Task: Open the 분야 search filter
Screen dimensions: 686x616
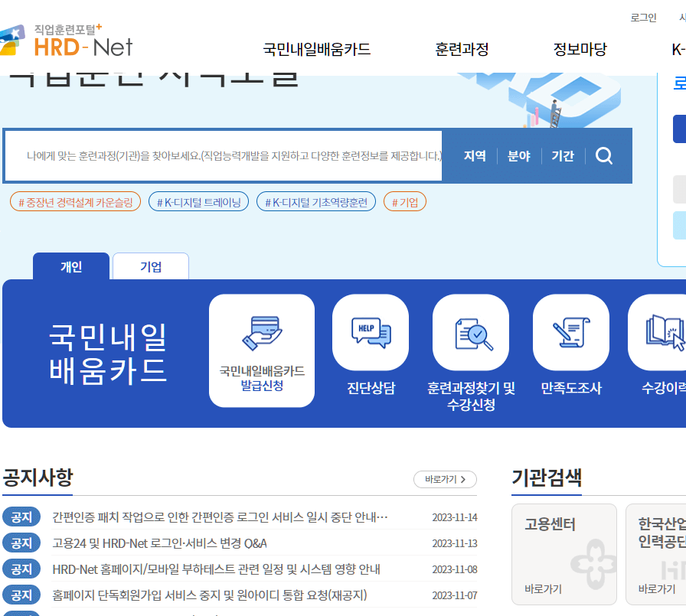Action: (519, 155)
